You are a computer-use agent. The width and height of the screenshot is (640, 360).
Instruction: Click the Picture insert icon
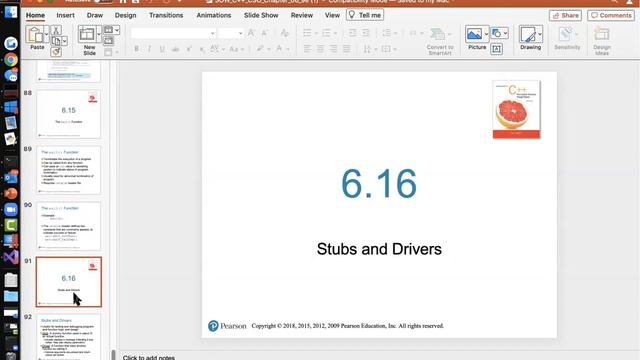[474, 34]
